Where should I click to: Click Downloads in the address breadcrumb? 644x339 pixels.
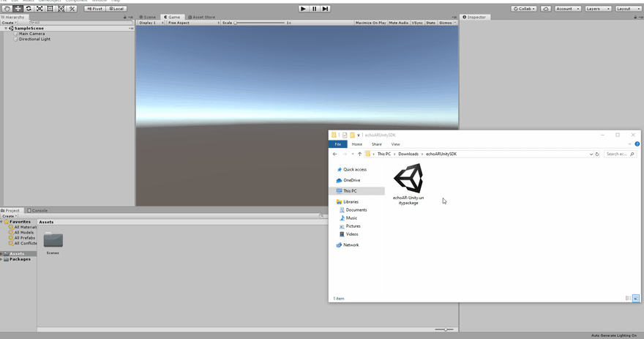point(408,154)
